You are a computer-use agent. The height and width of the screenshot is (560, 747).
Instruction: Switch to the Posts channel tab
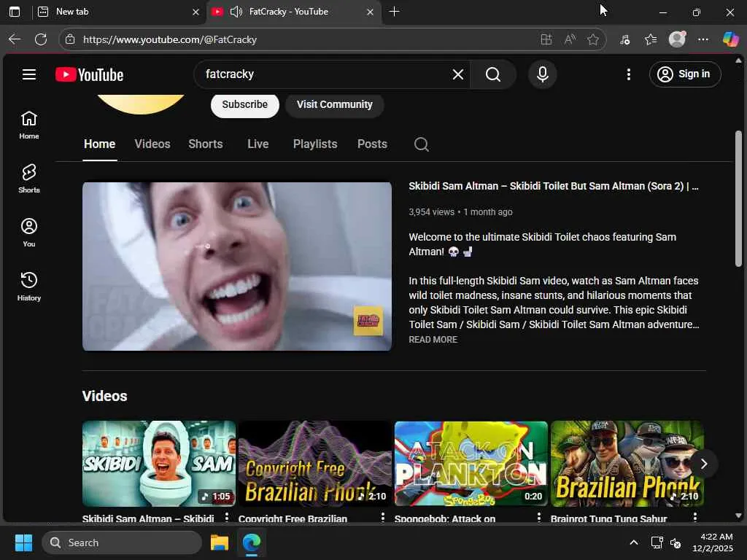coord(372,144)
